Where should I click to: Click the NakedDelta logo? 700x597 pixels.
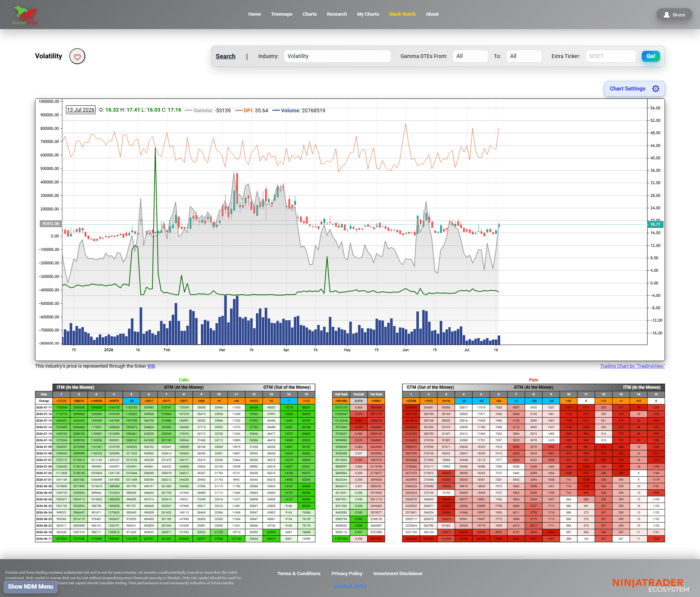[26, 15]
